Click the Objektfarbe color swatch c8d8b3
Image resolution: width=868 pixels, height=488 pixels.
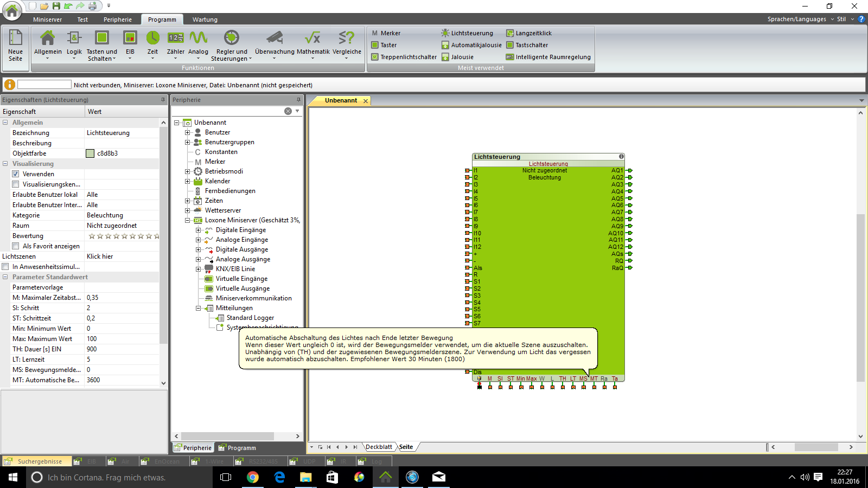pos(90,153)
